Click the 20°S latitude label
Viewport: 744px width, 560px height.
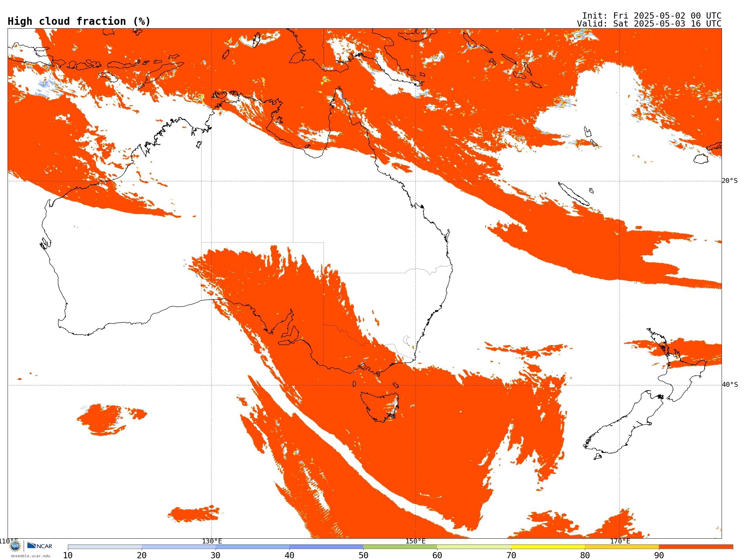(730, 181)
